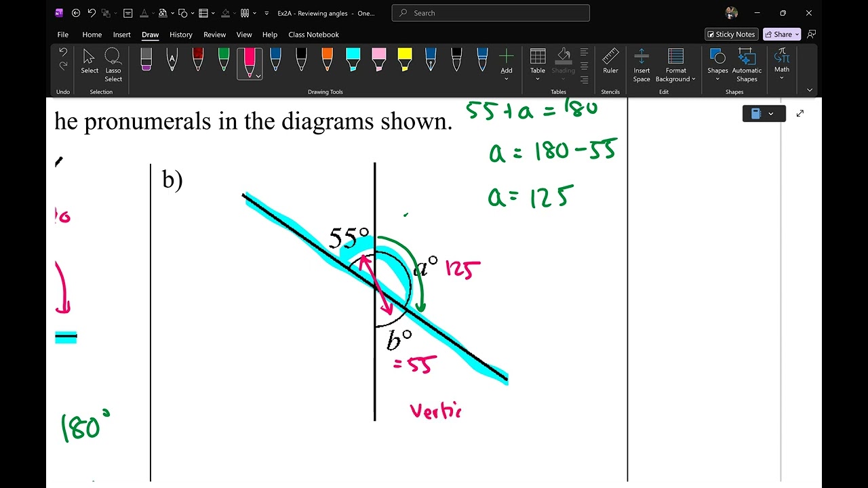Screen dimensions: 868x488
Task: Click the Sticky Notes button
Action: tap(731, 34)
